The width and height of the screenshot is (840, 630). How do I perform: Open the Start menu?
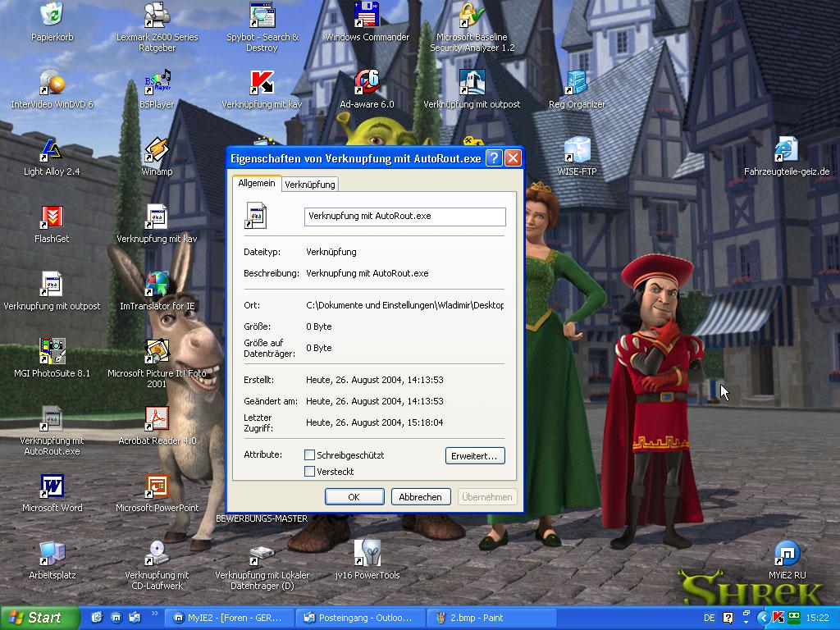tap(39, 618)
